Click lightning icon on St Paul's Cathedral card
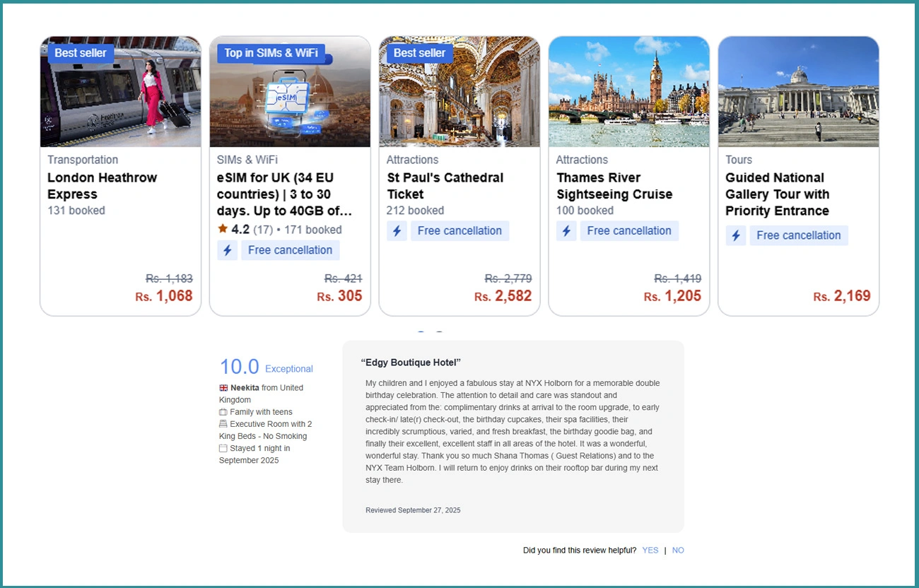Viewport: 919px width, 588px height. (x=397, y=231)
